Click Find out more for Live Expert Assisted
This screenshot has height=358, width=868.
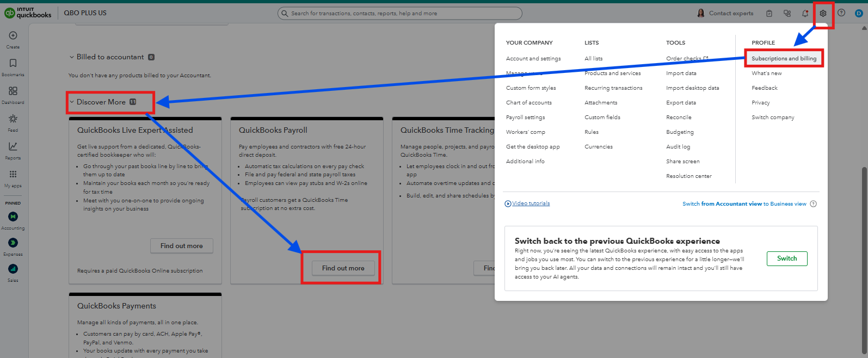click(x=182, y=246)
